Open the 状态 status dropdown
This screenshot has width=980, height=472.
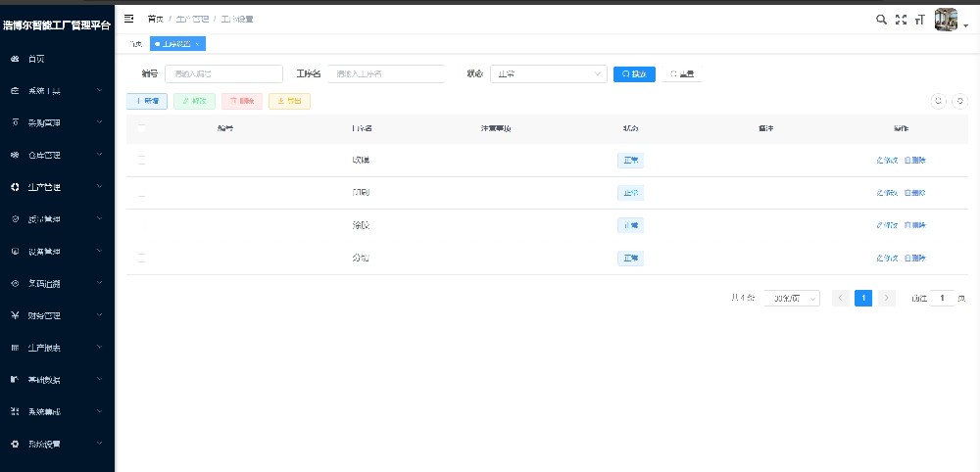548,73
